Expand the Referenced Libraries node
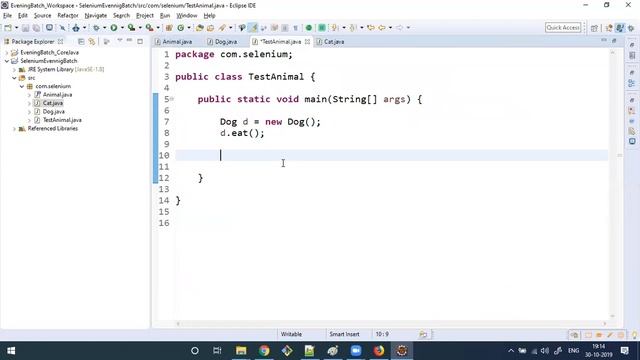This screenshot has height=360, width=640. (14, 129)
